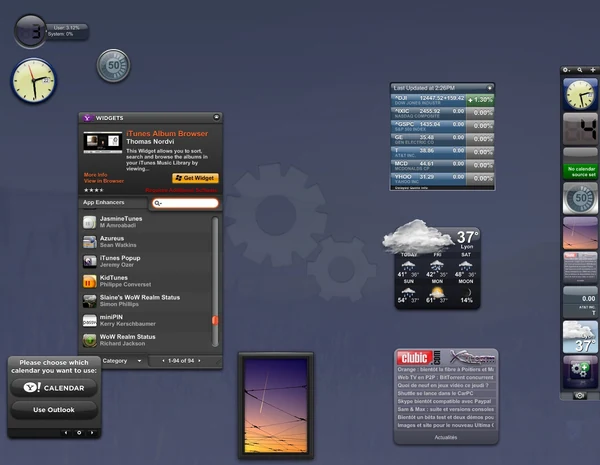Select iTunes Popup in the widget list
Viewport: 600px width, 465px height.
(x=145, y=261)
